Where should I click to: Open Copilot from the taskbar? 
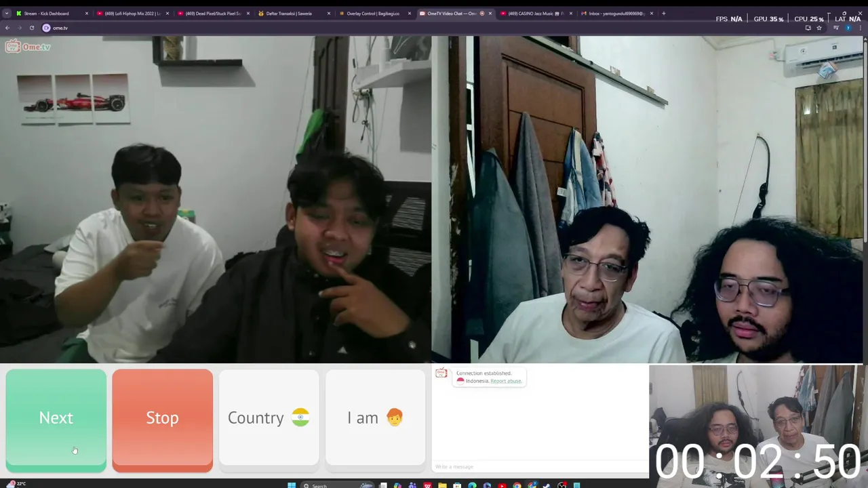(x=397, y=485)
